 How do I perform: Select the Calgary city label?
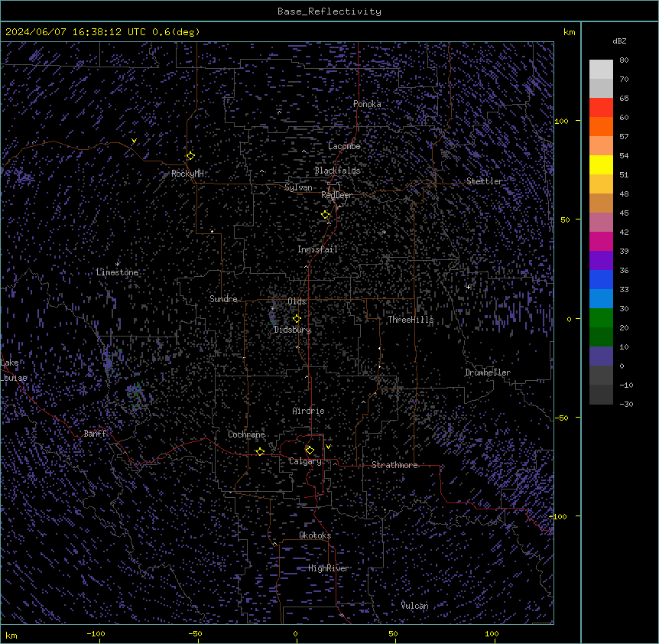click(305, 461)
